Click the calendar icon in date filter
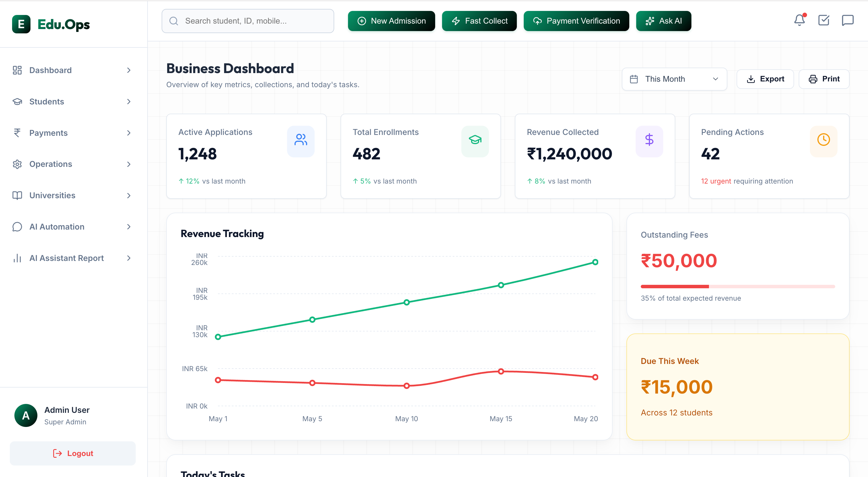Screen dimensions: 868x477 634,79
